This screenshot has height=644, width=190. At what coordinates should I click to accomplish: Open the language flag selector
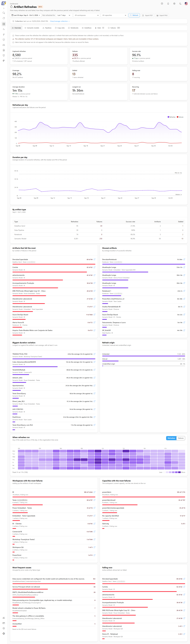point(186,3)
